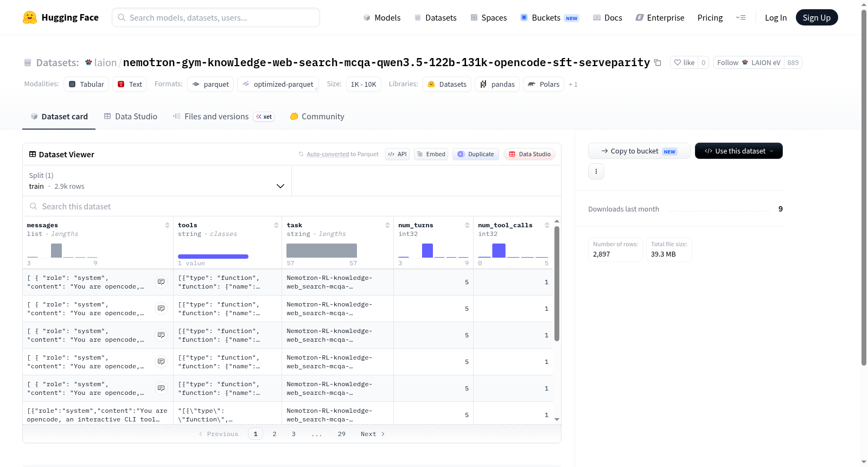Click the page vertical scrollbar
Image resolution: width=868 pixels, height=467 pixels.
coord(864,188)
